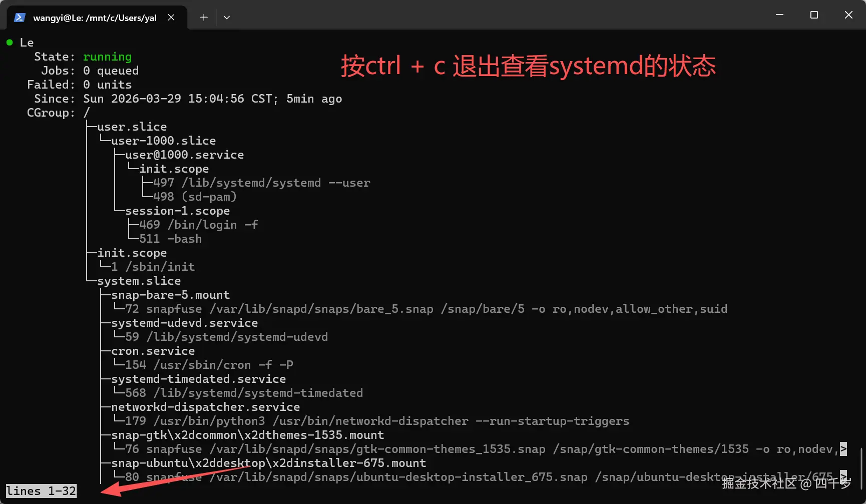Select the 'running' state text

pos(107,57)
